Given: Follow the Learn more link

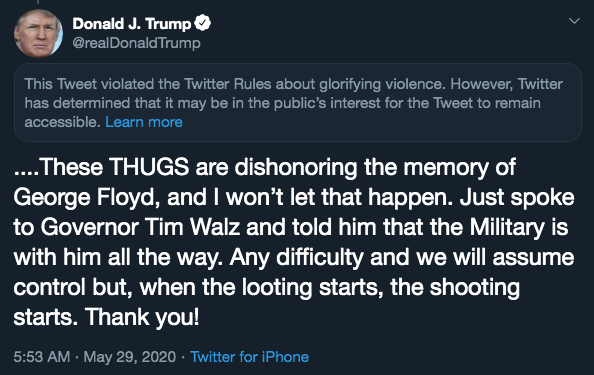Looking at the screenshot, I should 144,122.
